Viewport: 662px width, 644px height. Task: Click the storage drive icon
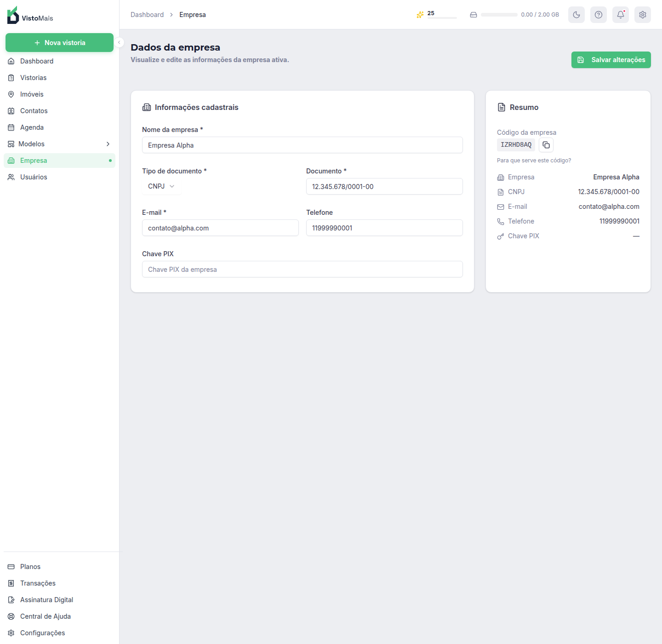click(474, 15)
